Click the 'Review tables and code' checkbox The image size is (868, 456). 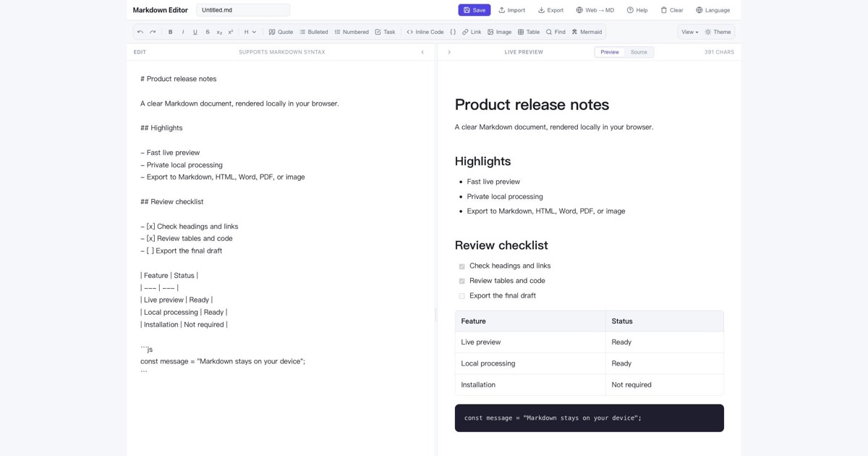[461, 281]
